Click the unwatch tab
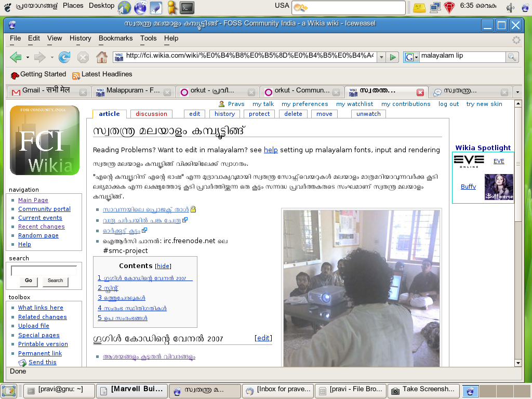 [368, 114]
